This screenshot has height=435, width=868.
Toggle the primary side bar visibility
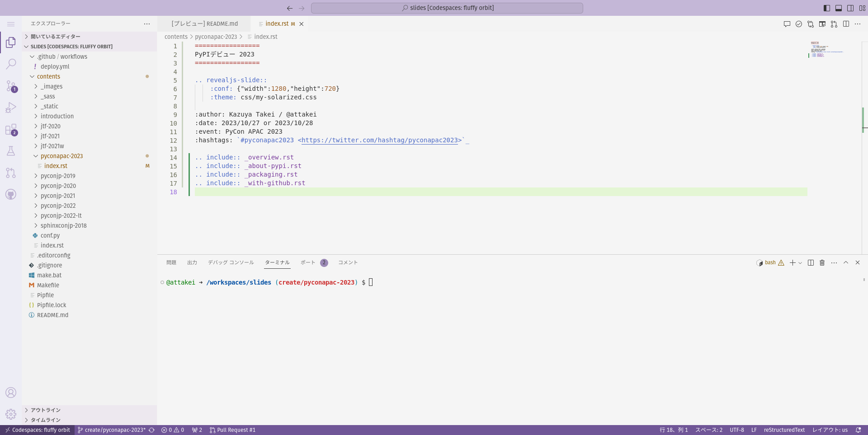pos(826,8)
